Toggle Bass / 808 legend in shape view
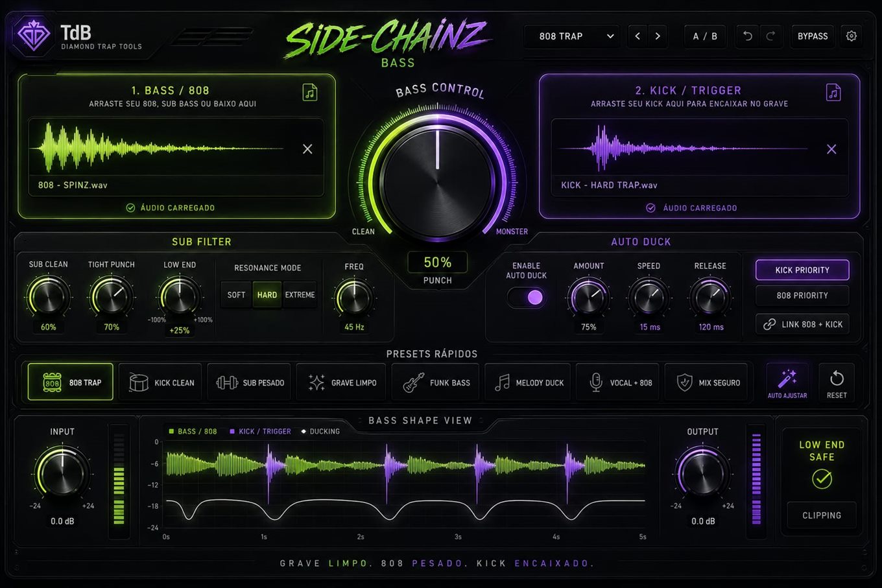882x588 pixels. [x=193, y=431]
